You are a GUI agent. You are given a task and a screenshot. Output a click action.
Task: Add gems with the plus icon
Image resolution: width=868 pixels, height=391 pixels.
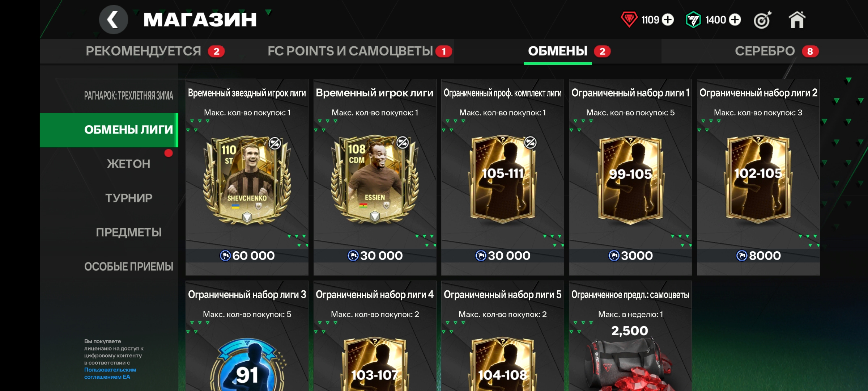click(x=668, y=20)
